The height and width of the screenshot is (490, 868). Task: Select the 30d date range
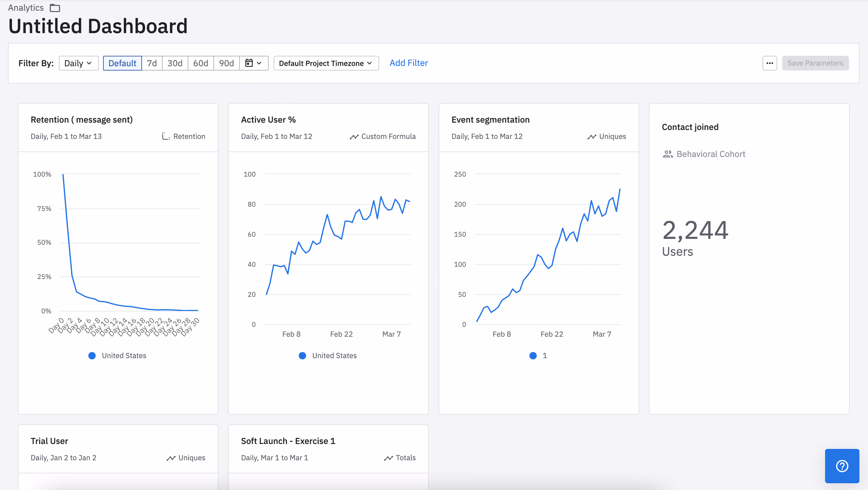click(x=175, y=63)
